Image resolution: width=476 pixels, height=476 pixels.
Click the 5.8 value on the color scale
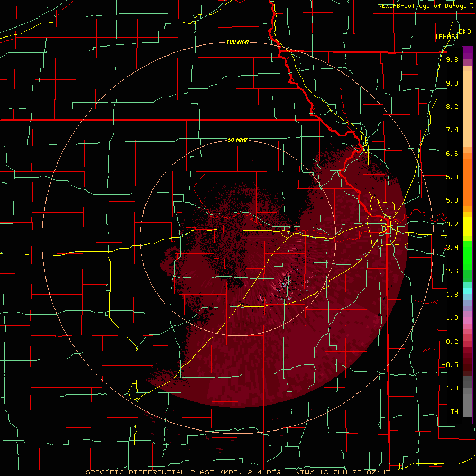452,177
